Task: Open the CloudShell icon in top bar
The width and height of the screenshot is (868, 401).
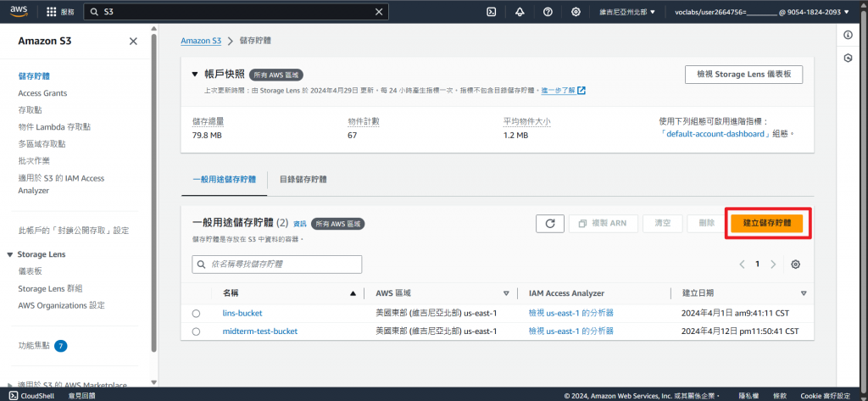Action: (x=491, y=12)
